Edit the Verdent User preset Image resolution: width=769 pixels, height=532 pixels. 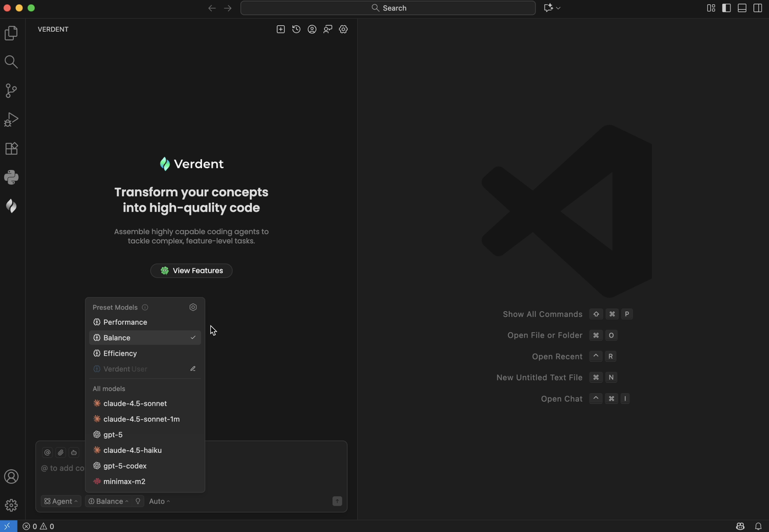point(193,369)
